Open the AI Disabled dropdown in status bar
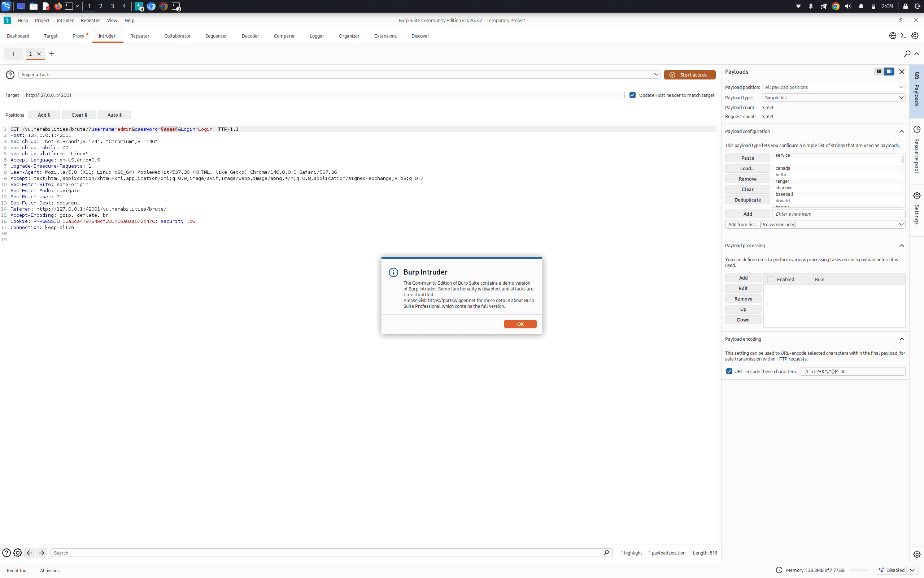 [912, 570]
